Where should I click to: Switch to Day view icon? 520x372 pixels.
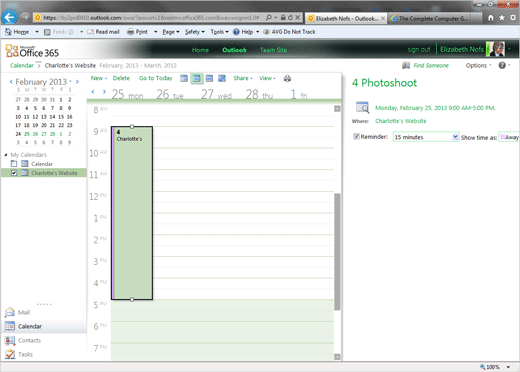coord(184,78)
